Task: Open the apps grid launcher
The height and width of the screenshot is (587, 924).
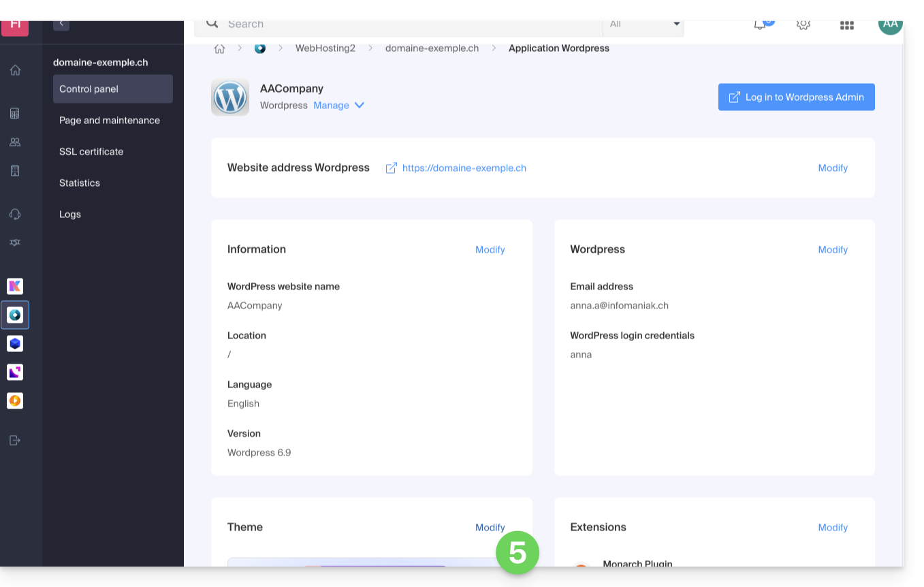Action: point(846,25)
